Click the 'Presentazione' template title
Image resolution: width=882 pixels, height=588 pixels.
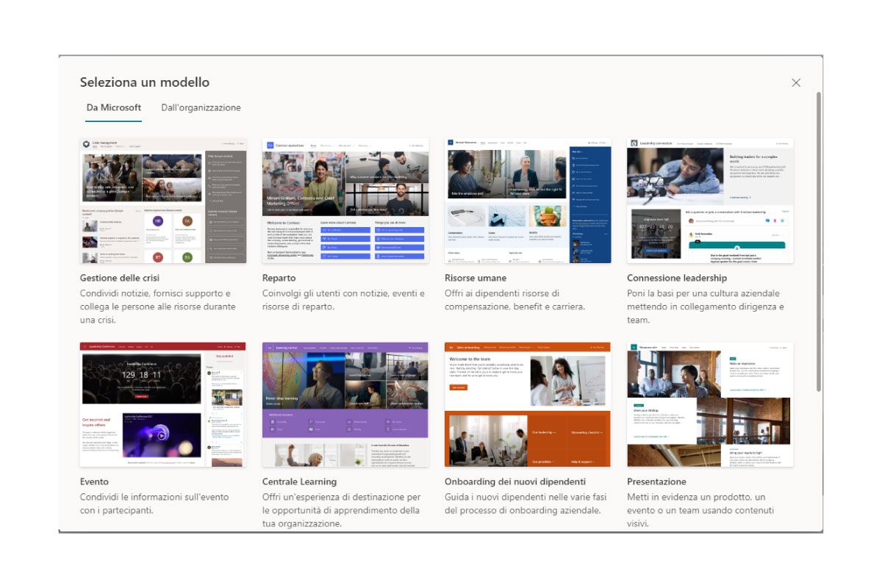coord(656,481)
